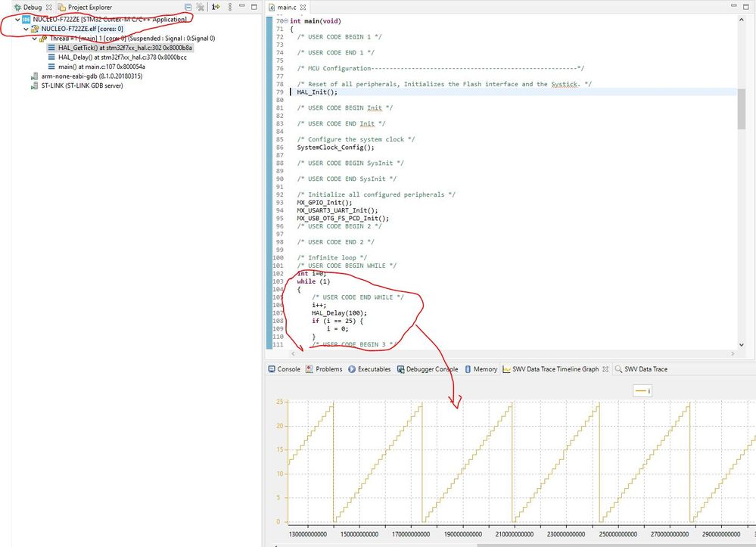The image size is (756, 547).
Task: Open the Problems tab
Action: click(324, 369)
